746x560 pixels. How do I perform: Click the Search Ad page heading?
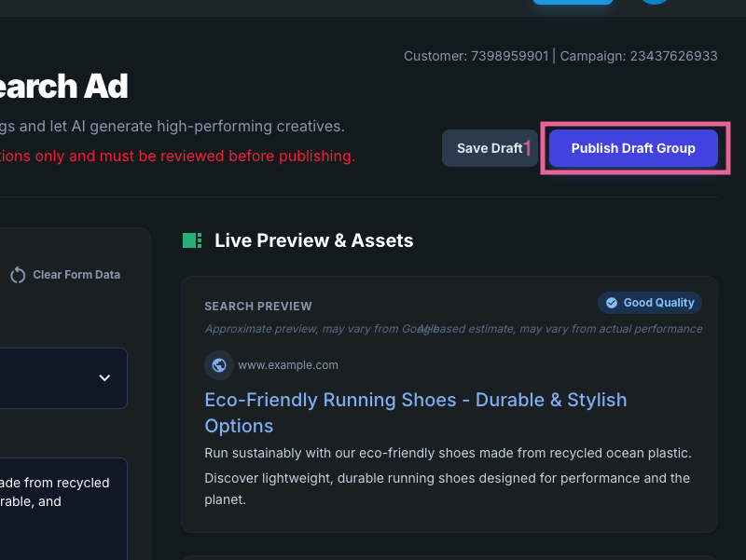(62, 86)
